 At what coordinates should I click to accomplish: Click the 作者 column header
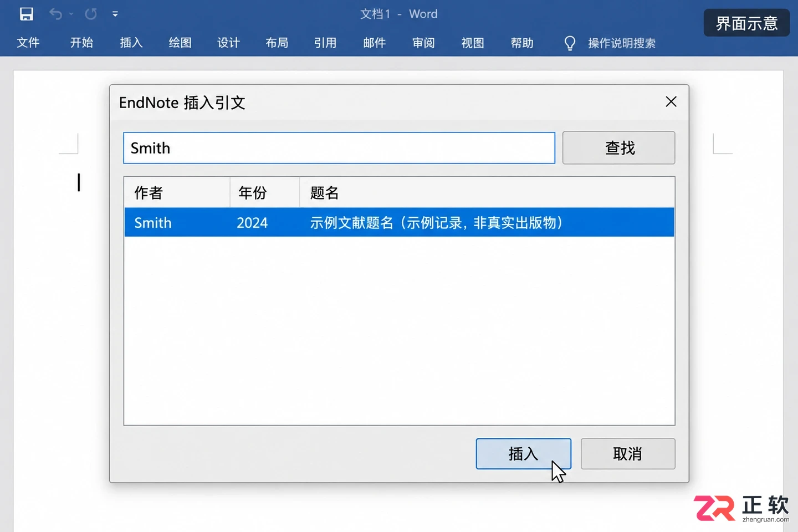click(x=177, y=193)
